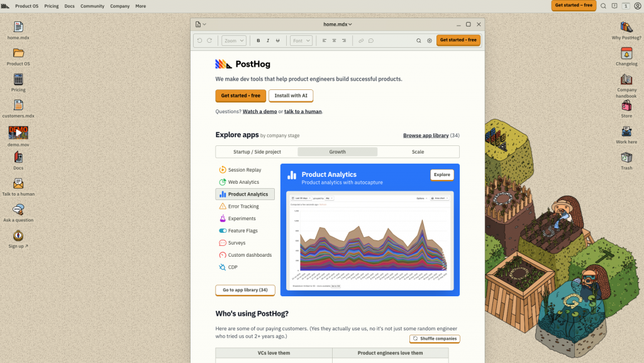Toggle strikethrough formatting in the toolbar
Viewport: 644px width, 363px height.
277,41
